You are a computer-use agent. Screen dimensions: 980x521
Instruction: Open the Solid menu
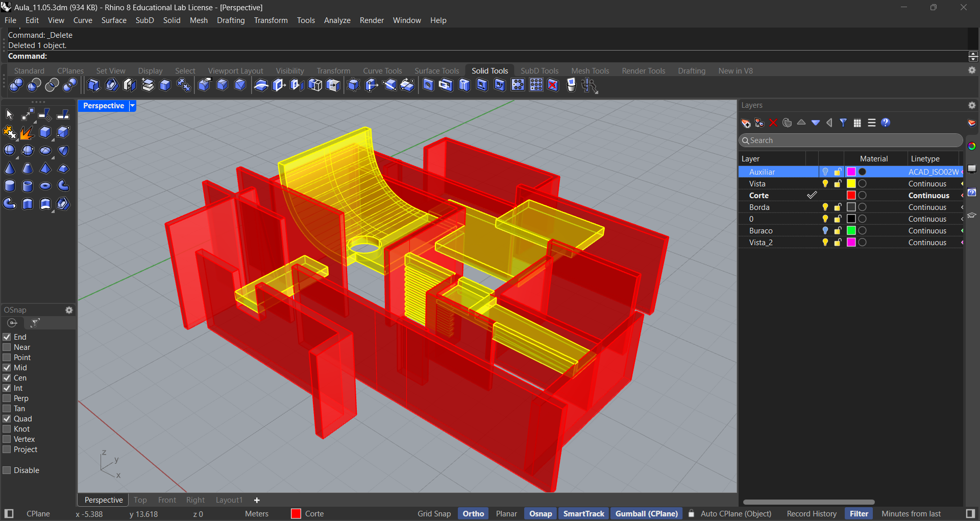(x=171, y=20)
